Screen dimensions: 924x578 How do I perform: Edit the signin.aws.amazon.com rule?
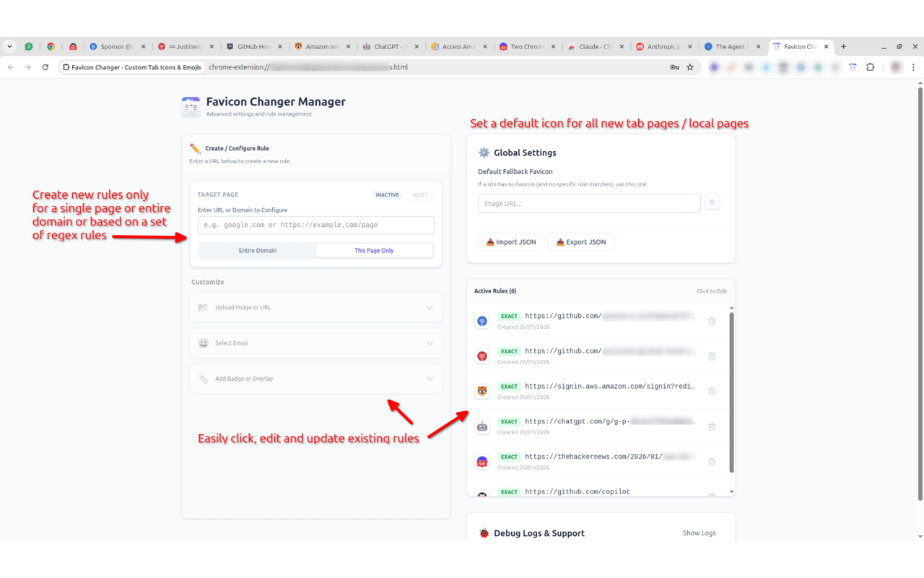599,391
